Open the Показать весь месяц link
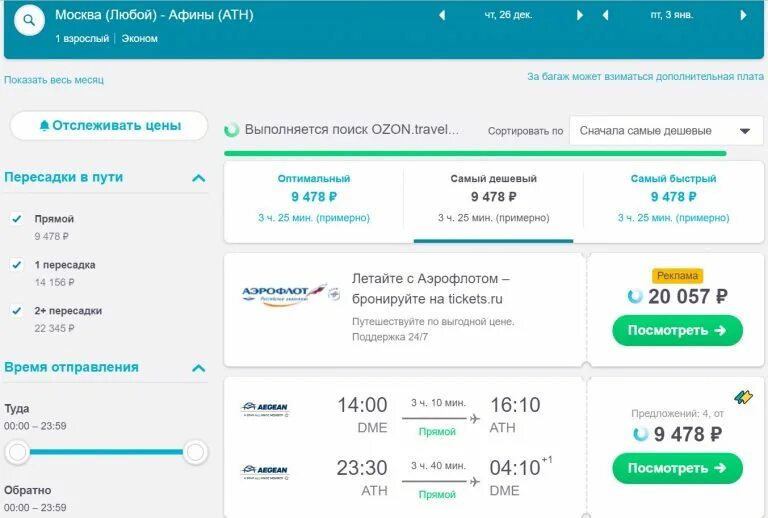 point(54,80)
